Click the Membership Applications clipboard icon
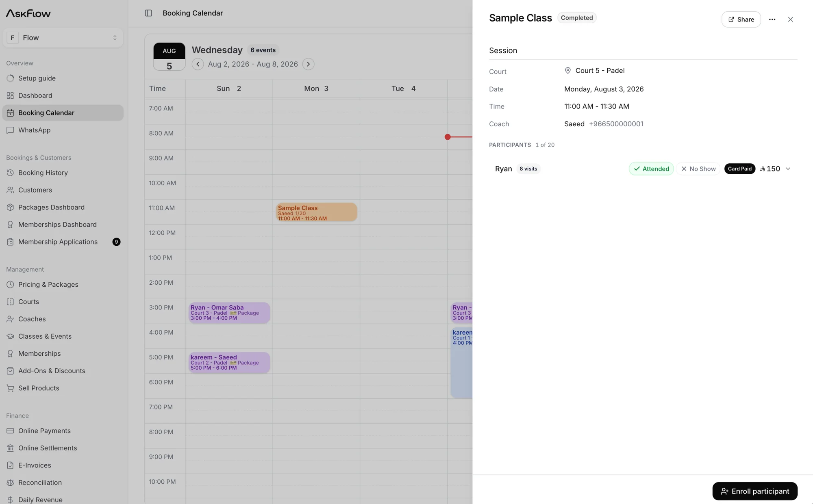813x504 pixels. (x=10, y=242)
